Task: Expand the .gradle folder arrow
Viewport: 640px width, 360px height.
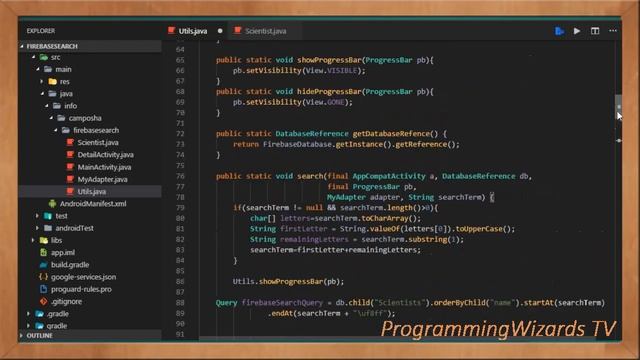Action: pos(29,314)
